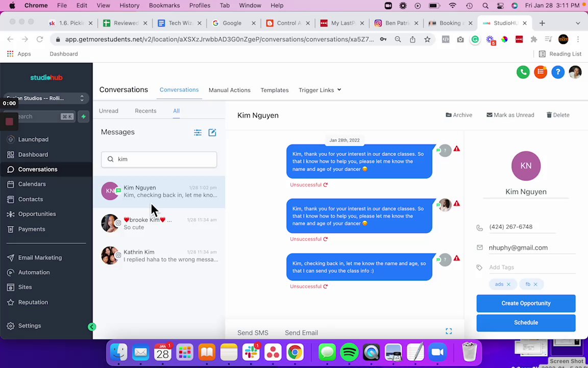The height and width of the screenshot is (368, 588).
Task: Expand the Trigger Links dropdown
Action: pyautogui.click(x=320, y=90)
